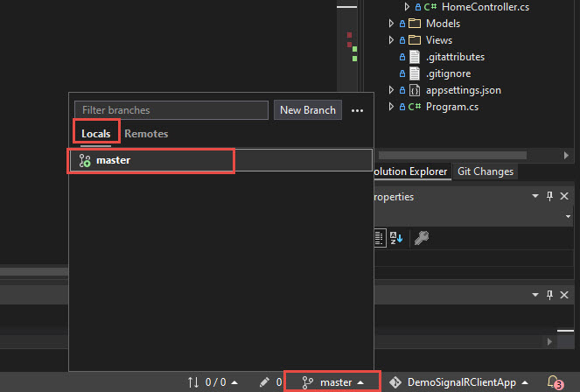Image resolution: width=580 pixels, height=392 pixels.
Task: Click the C# icon next to HomeController.cs
Action: pyautogui.click(x=430, y=7)
